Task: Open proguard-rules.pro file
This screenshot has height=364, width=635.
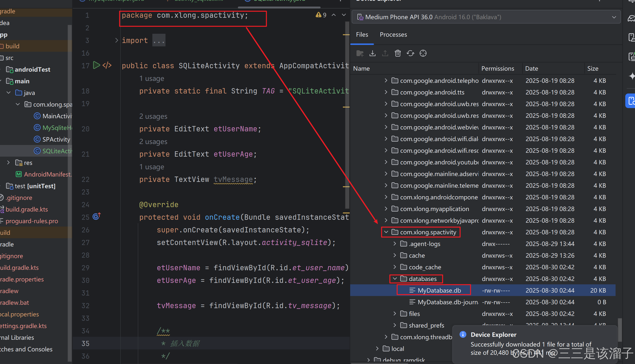Action: pos(32,221)
